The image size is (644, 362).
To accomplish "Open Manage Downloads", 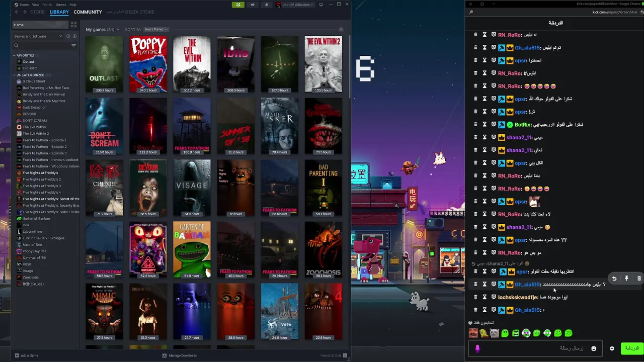I will coord(180,355).
